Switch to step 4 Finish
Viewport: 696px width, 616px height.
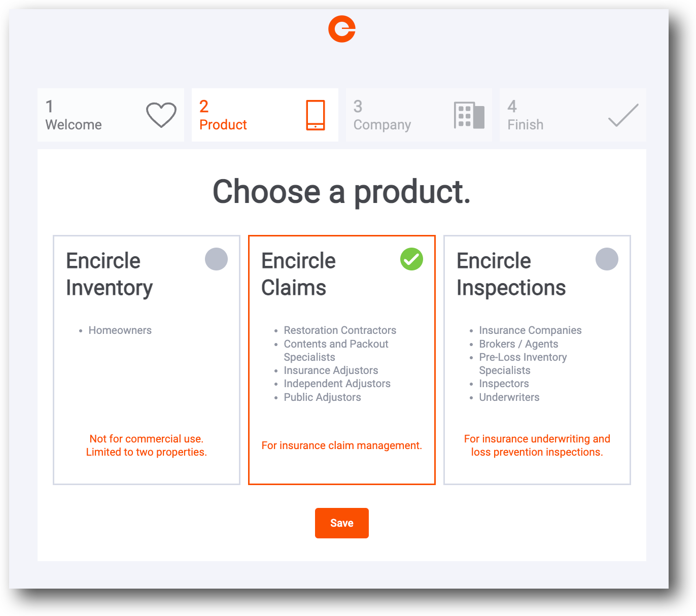[x=572, y=115]
